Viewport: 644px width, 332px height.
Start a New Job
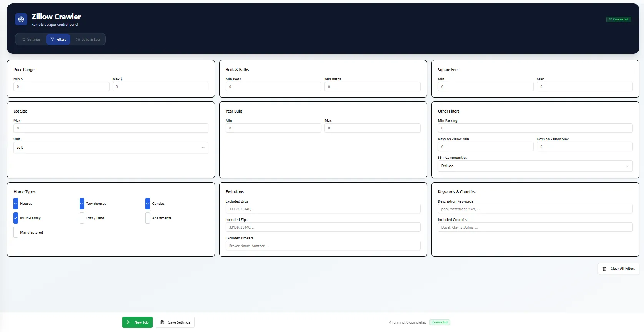point(137,322)
